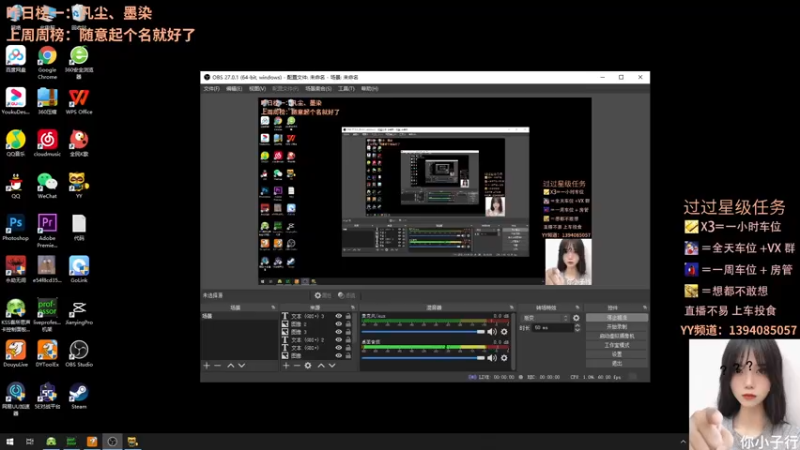Select the DouyuLive desktop icon
Image resolution: width=800 pixels, height=450 pixels.
point(15,354)
